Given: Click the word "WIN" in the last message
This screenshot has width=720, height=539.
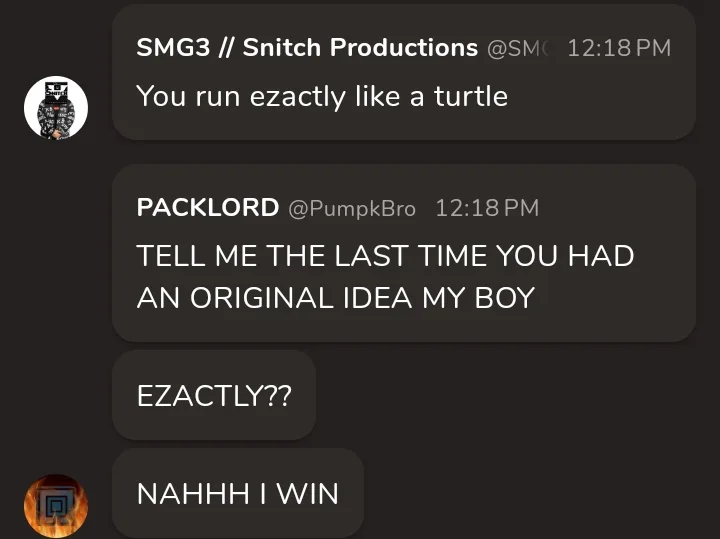Looking at the screenshot, I should [307, 494].
